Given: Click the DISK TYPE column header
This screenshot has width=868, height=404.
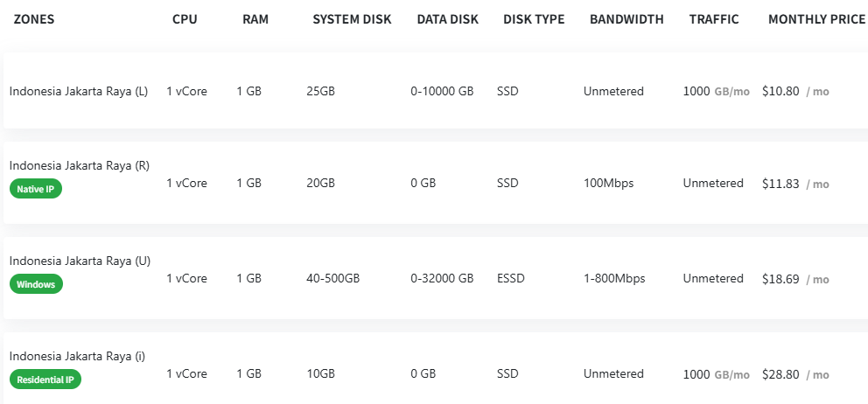Looking at the screenshot, I should 534,19.
